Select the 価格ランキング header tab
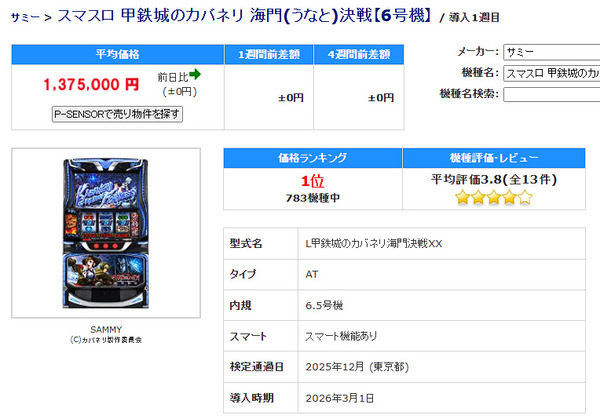This screenshot has width=600, height=419. [313, 158]
